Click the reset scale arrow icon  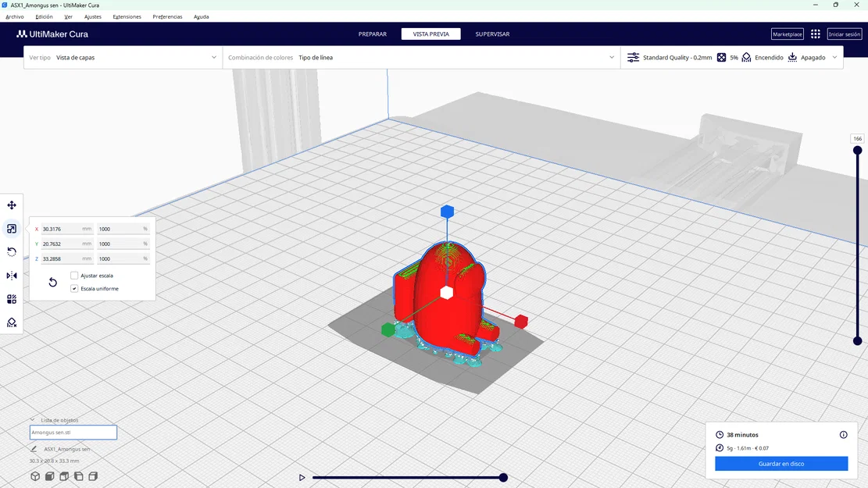point(52,282)
